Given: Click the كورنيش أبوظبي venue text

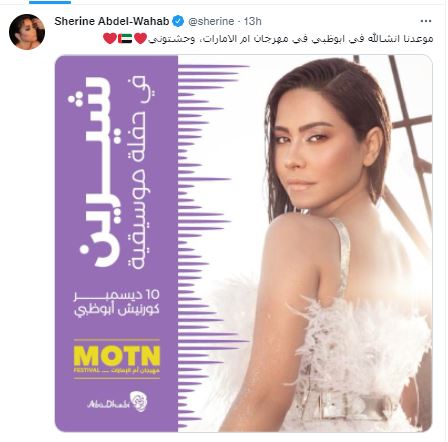Looking at the screenshot, I should (x=117, y=310).
